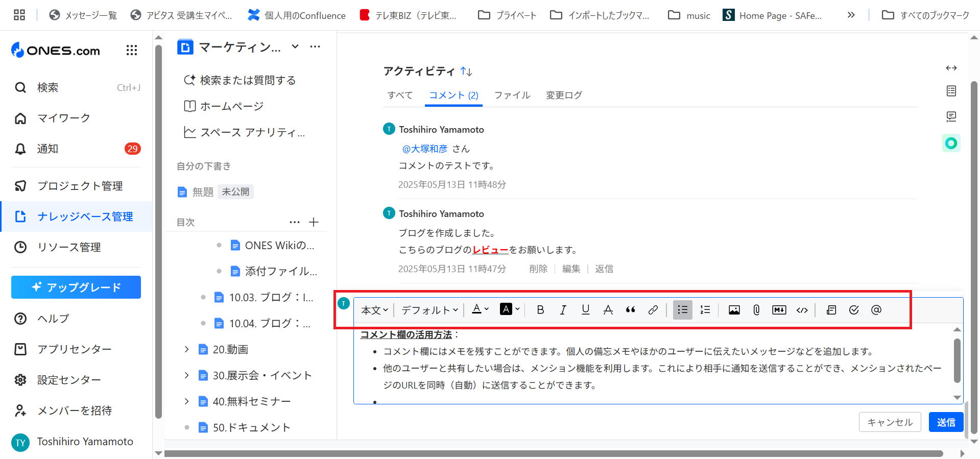The image size is (980, 459).
Task: Insert a Markdown block
Action: (779, 310)
